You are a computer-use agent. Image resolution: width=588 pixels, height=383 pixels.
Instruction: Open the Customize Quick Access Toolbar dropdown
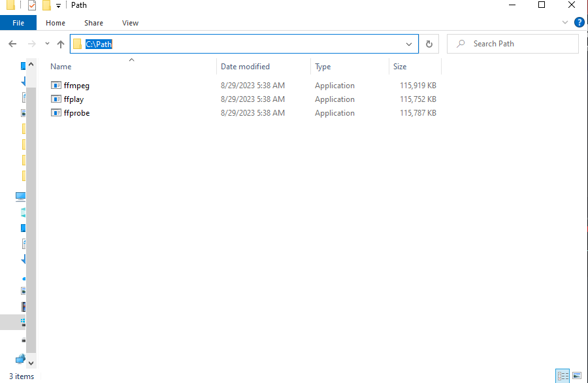[x=58, y=6]
